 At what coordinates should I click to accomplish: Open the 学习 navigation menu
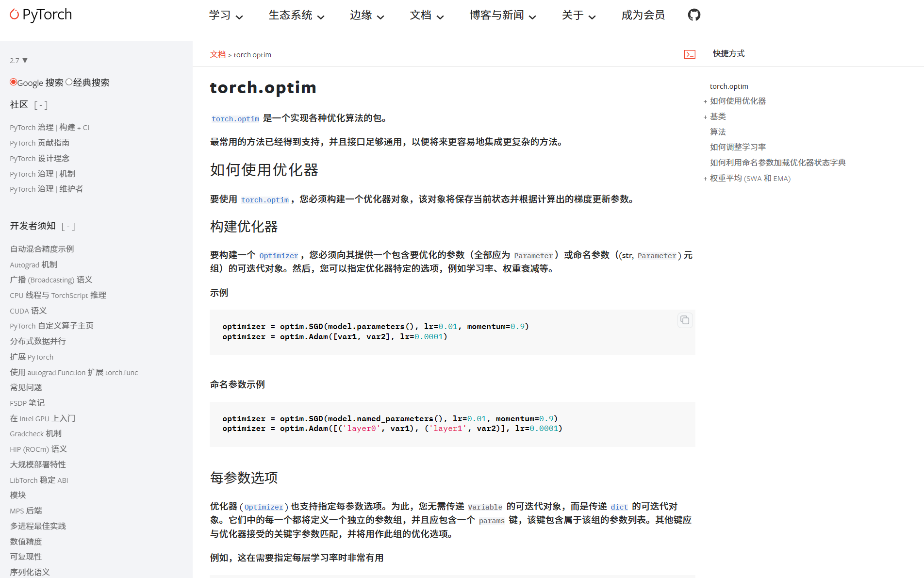[226, 16]
